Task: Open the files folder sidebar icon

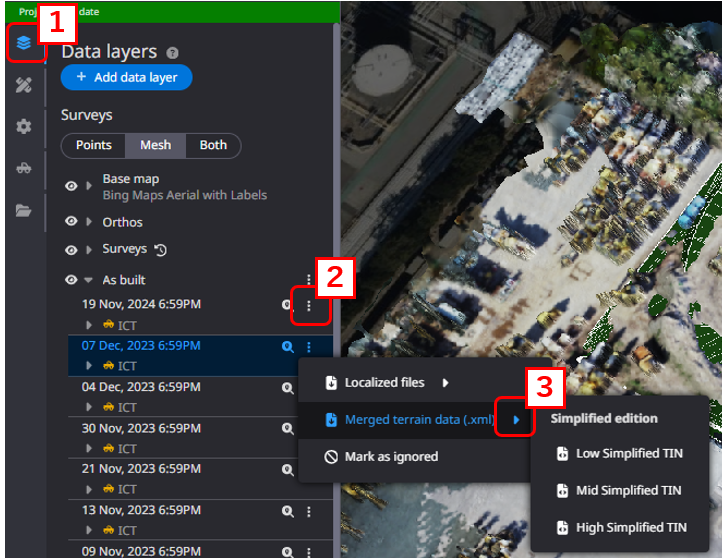Action: (x=23, y=210)
